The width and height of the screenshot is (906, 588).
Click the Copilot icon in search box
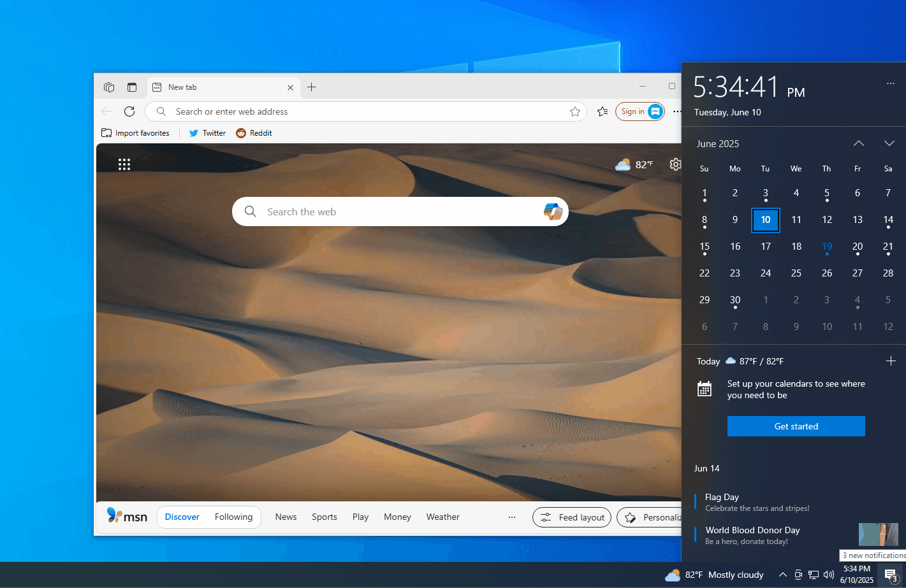552,212
